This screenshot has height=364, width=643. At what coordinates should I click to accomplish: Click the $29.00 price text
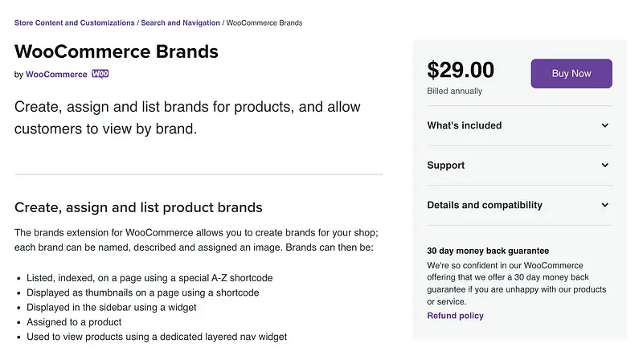[x=461, y=71]
